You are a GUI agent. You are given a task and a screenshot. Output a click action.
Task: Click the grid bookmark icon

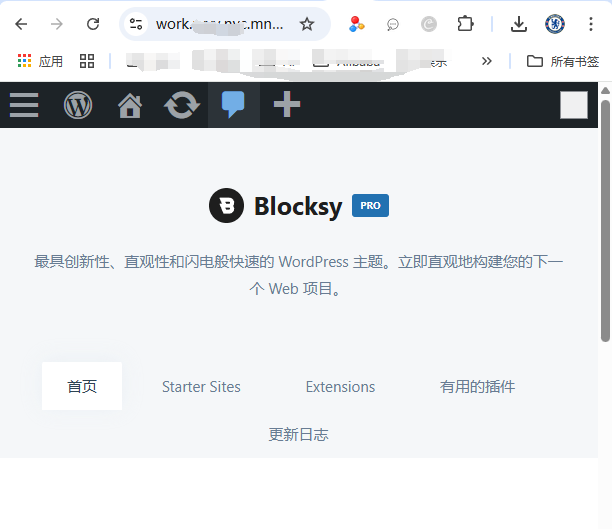click(87, 61)
